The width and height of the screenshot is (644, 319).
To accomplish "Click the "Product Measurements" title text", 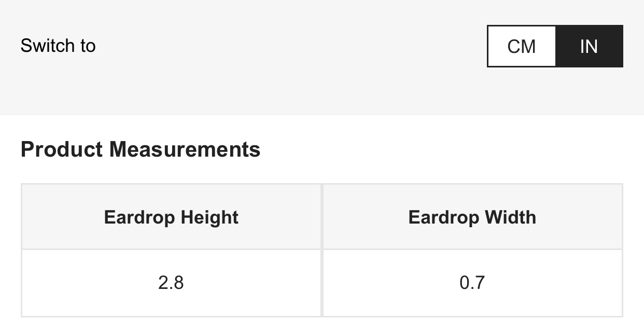I will [x=141, y=149].
